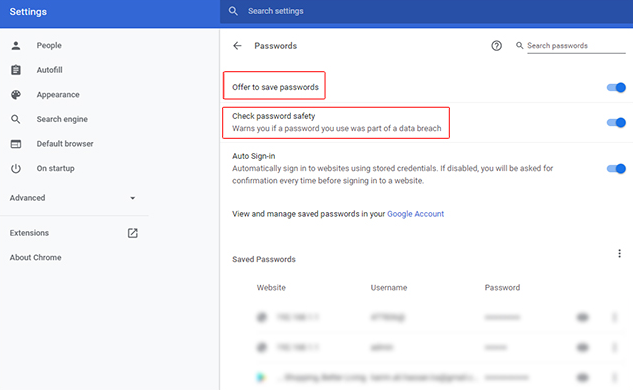Viewport: 633px width, 390px height.
Task: Click the Search engine magnifier icon
Action: [15, 119]
